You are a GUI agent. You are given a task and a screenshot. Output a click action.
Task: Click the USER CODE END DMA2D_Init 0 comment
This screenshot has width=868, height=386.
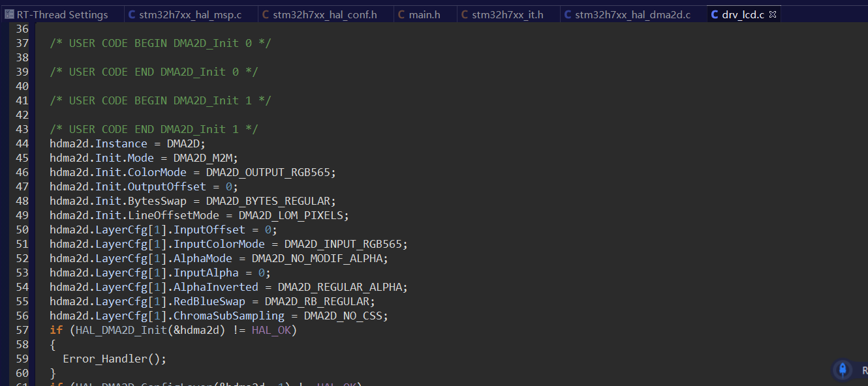[154, 72]
